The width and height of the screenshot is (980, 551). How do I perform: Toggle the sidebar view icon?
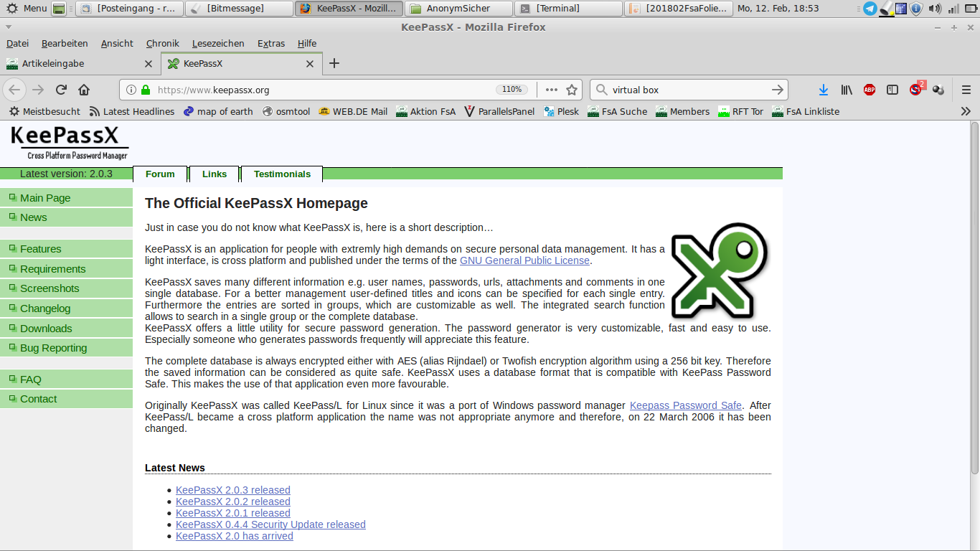point(892,90)
